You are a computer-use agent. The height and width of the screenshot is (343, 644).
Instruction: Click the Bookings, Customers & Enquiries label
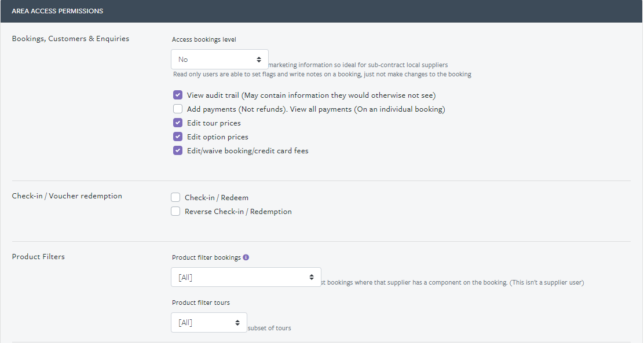click(x=71, y=39)
